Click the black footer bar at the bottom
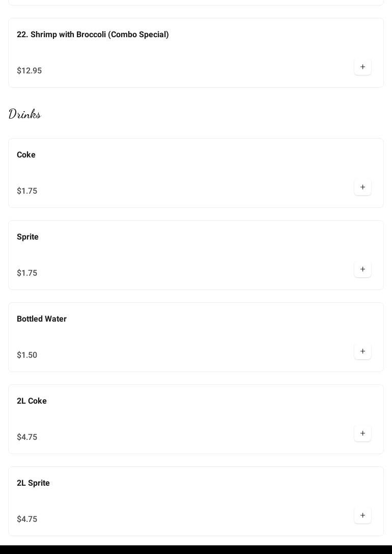This screenshot has width=392, height=554. pos(196,549)
